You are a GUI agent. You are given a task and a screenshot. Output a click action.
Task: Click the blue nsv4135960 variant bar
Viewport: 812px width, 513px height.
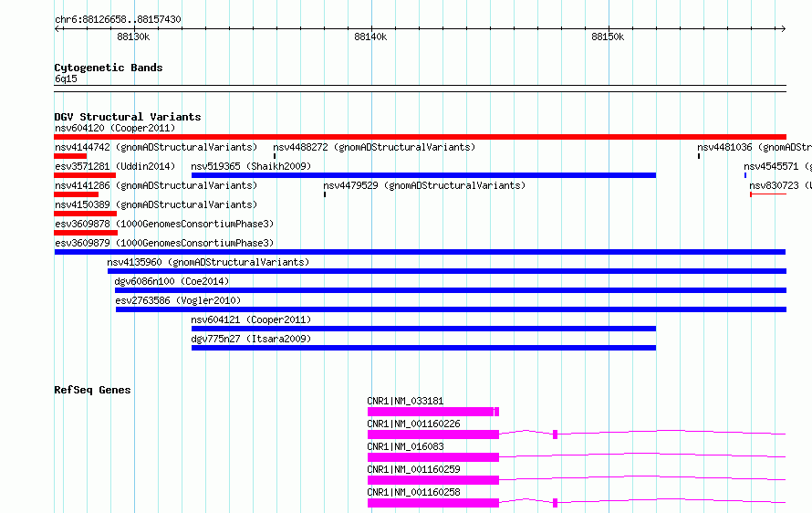pyautogui.click(x=447, y=271)
